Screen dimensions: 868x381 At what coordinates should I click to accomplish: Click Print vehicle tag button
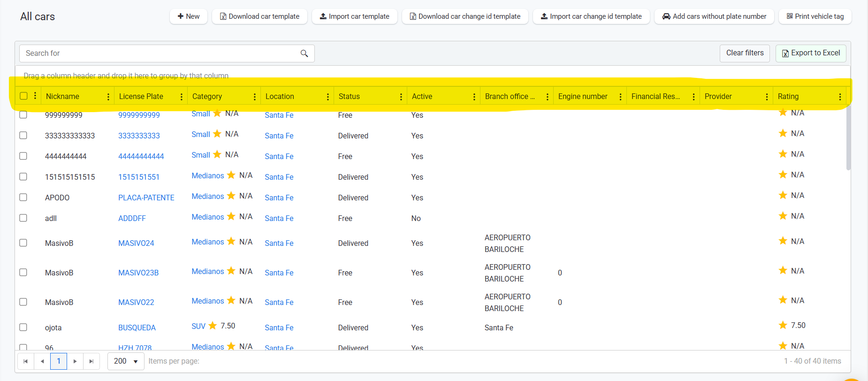point(815,16)
